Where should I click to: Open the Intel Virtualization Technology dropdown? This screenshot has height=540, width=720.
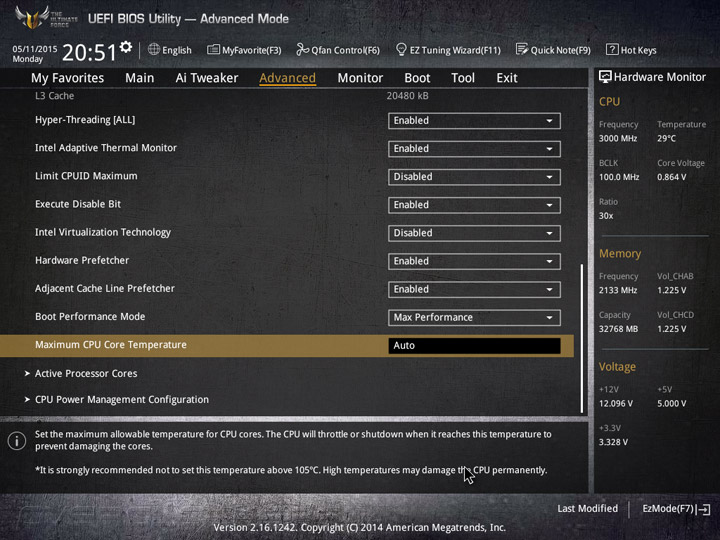(474, 233)
